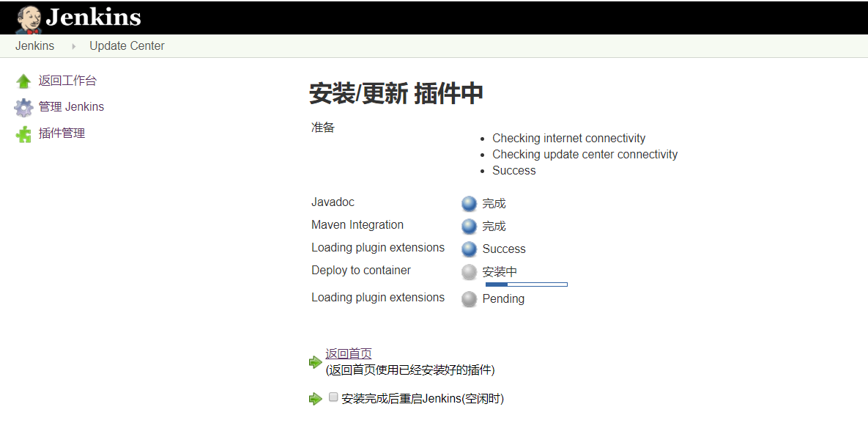Click the Maven Integration plugin name

tap(357, 225)
